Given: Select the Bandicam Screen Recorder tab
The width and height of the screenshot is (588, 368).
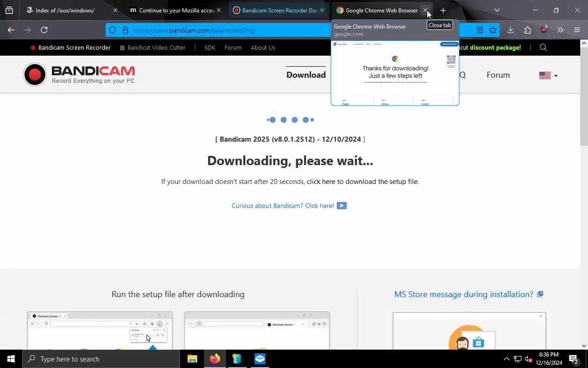Looking at the screenshot, I should [276, 10].
